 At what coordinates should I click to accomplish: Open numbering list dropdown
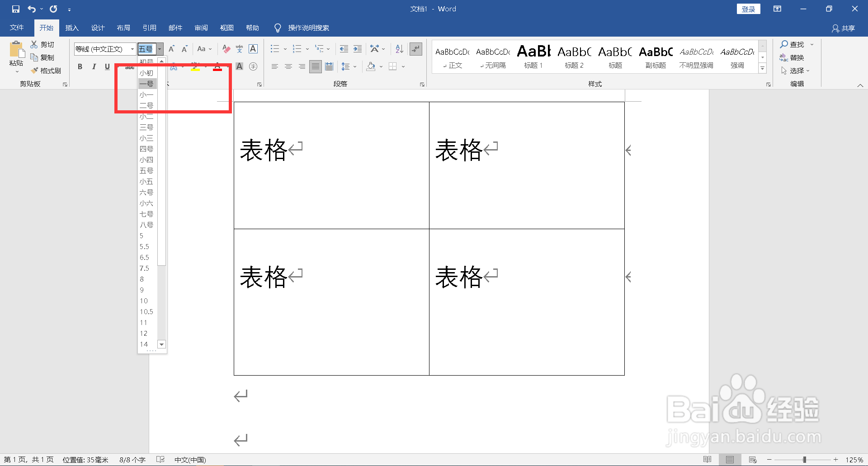pyautogui.click(x=307, y=49)
